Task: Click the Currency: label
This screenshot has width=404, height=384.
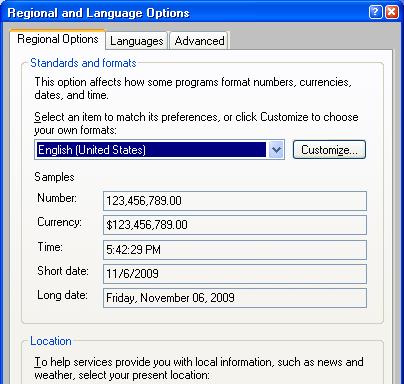Action: pos(59,222)
